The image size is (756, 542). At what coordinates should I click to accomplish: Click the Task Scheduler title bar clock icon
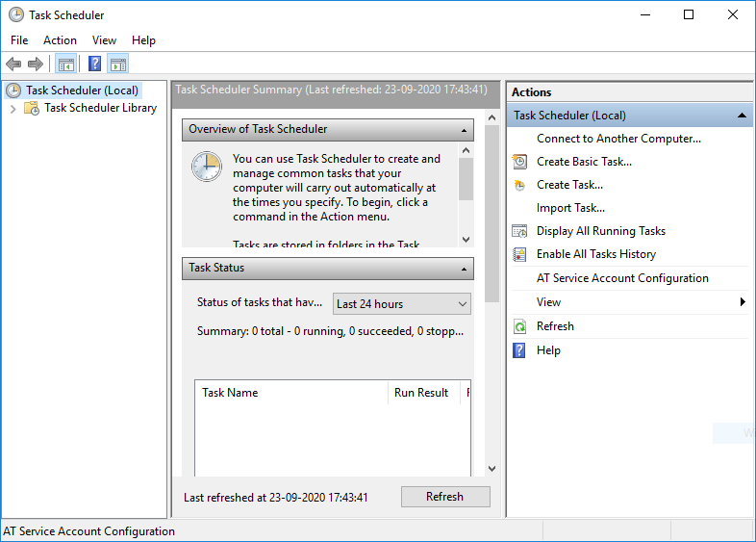click(16, 15)
